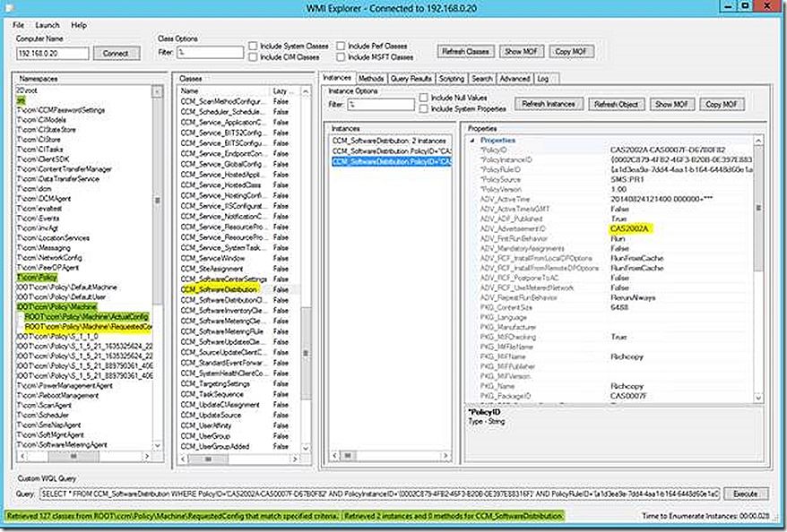Viewport: 787px width, 532px height.
Task: Click the Connect button
Action: (116, 53)
